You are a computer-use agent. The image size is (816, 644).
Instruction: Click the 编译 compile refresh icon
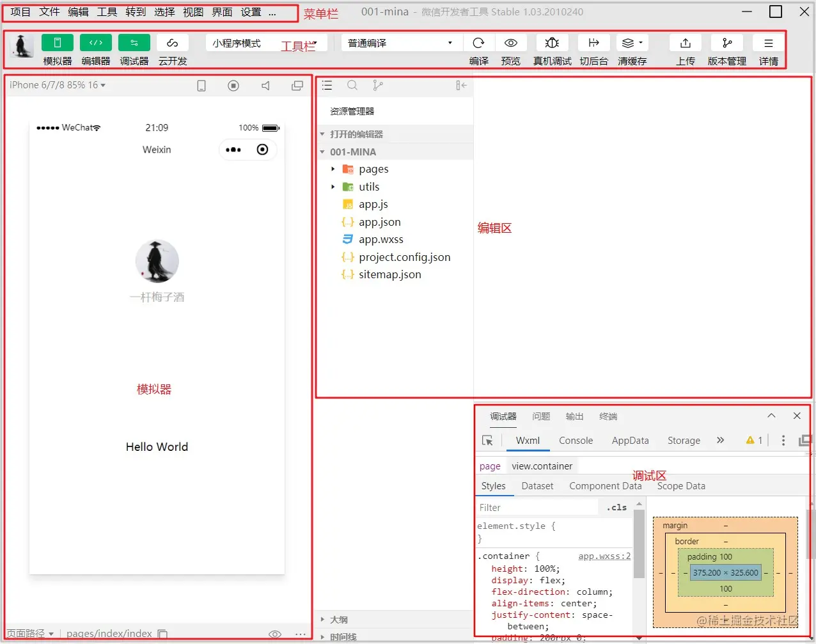478,43
